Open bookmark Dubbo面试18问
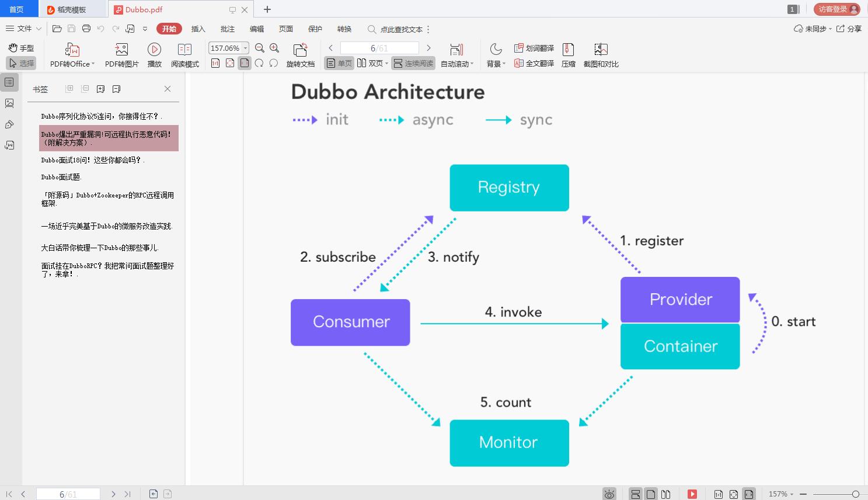Image resolution: width=868 pixels, height=500 pixels. [91, 160]
